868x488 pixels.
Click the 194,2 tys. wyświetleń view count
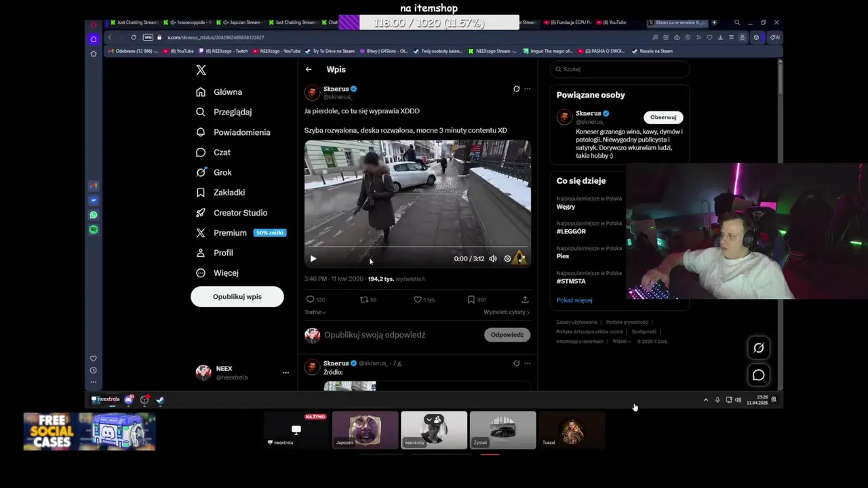point(396,279)
